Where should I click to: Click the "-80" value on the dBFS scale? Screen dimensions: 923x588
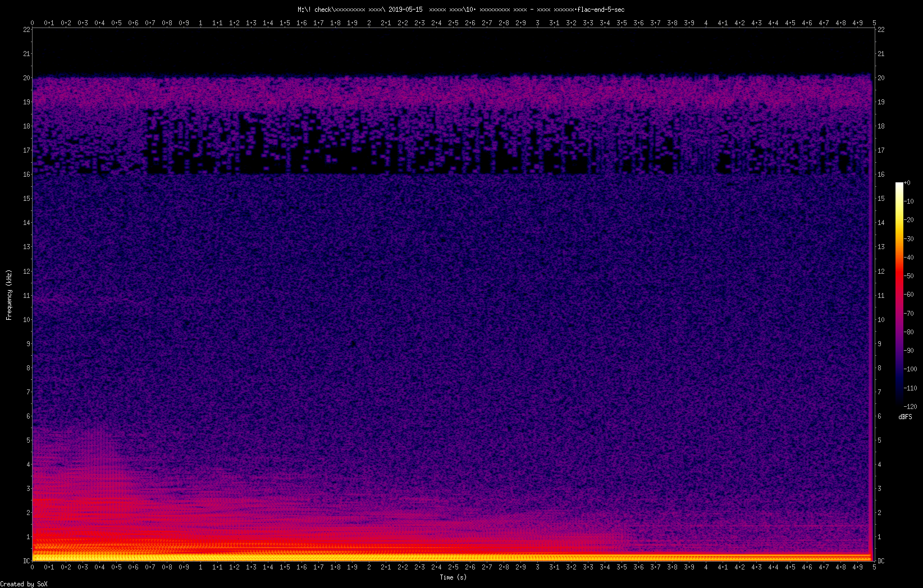pyautogui.click(x=910, y=332)
